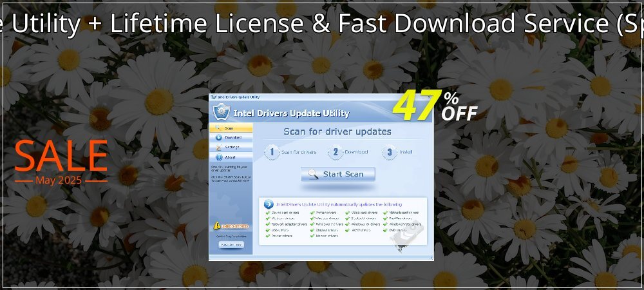Click the 'Video card drivers' list entry
The width and height of the screenshot is (644, 290).
click(362, 213)
